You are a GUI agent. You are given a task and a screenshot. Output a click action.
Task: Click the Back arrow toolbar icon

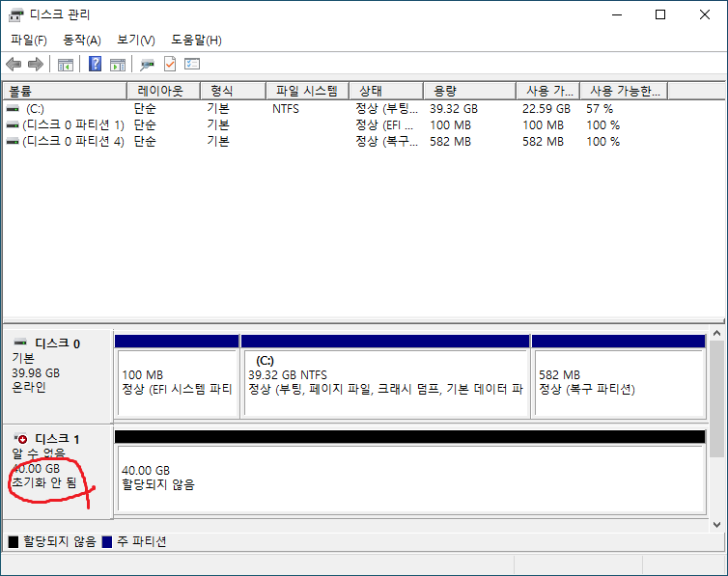point(14,64)
